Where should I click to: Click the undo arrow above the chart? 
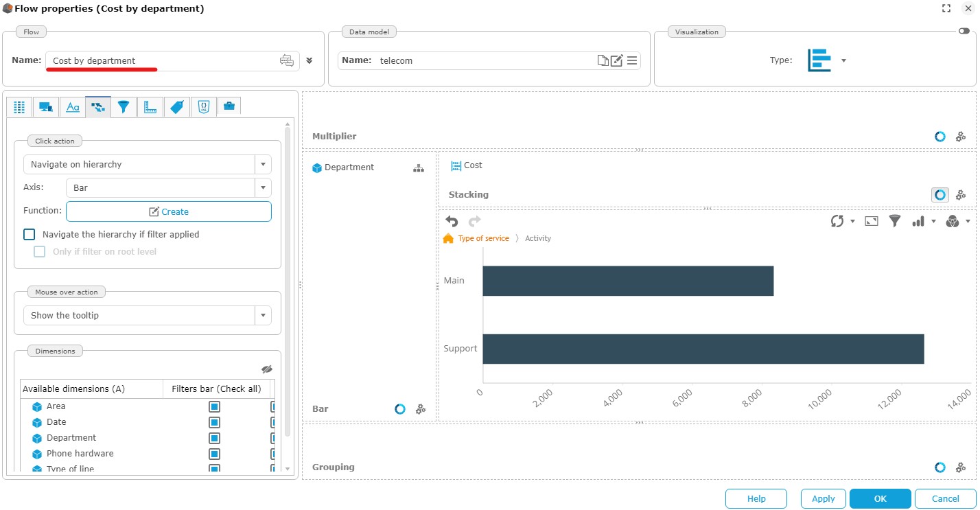coord(452,221)
